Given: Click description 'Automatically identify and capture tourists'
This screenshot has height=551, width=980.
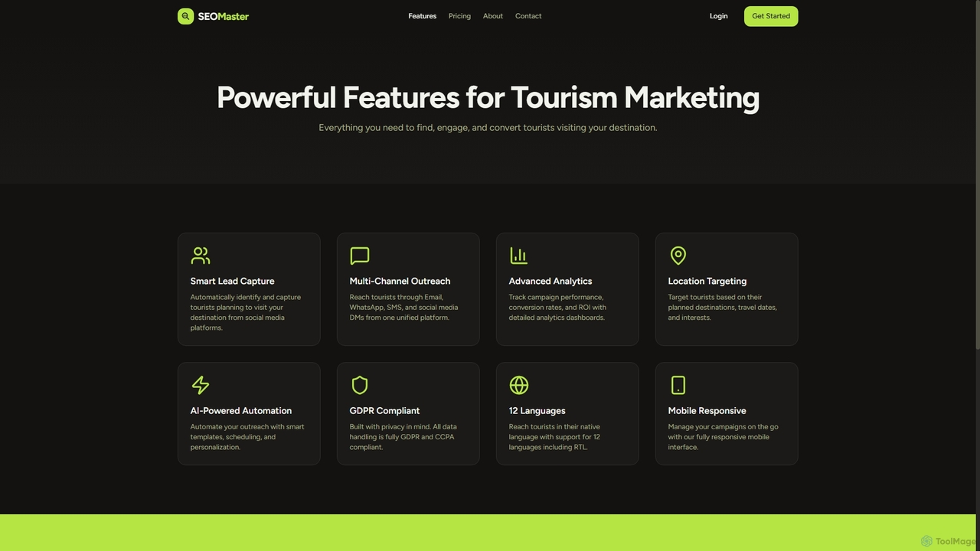Looking at the screenshot, I should point(246,312).
